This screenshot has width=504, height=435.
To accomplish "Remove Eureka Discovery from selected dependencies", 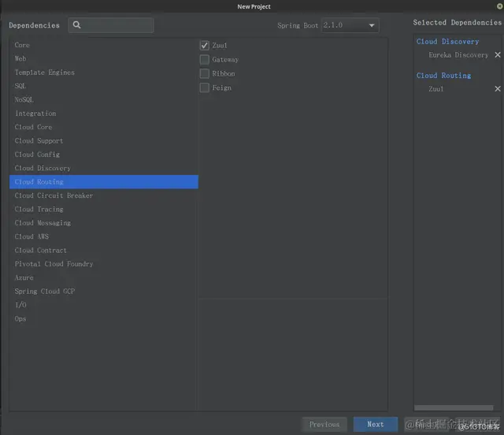I will click(x=497, y=55).
